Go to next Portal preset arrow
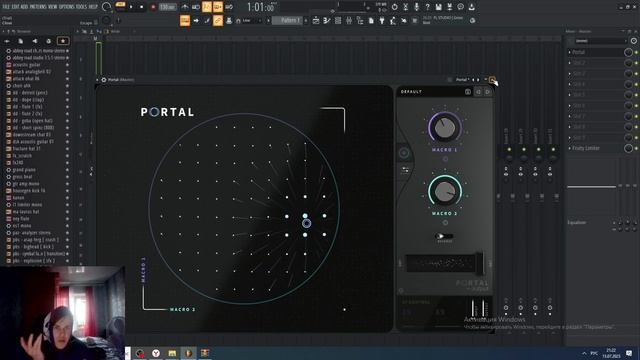This screenshot has height=360, width=640. 488,92
